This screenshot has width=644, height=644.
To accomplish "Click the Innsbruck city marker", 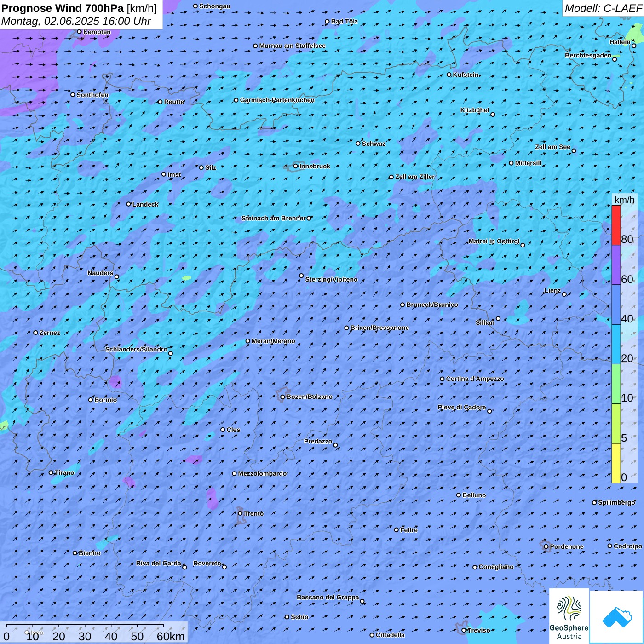I will click(x=296, y=166).
